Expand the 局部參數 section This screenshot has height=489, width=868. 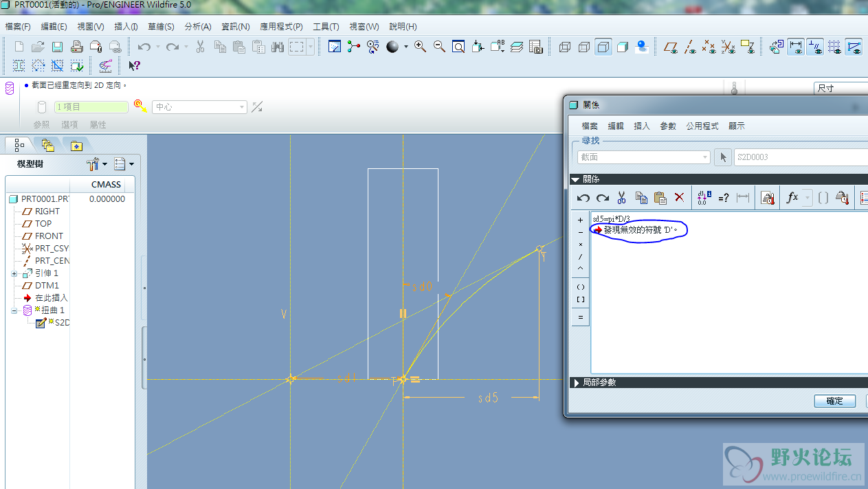(576, 383)
